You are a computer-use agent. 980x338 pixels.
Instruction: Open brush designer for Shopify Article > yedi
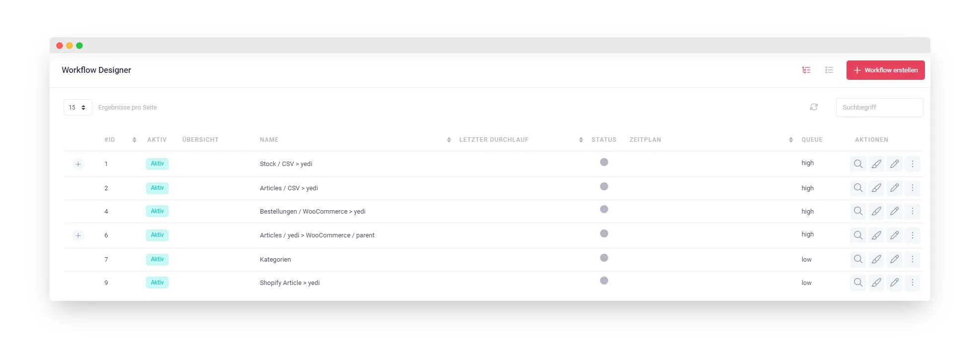coord(876,282)
